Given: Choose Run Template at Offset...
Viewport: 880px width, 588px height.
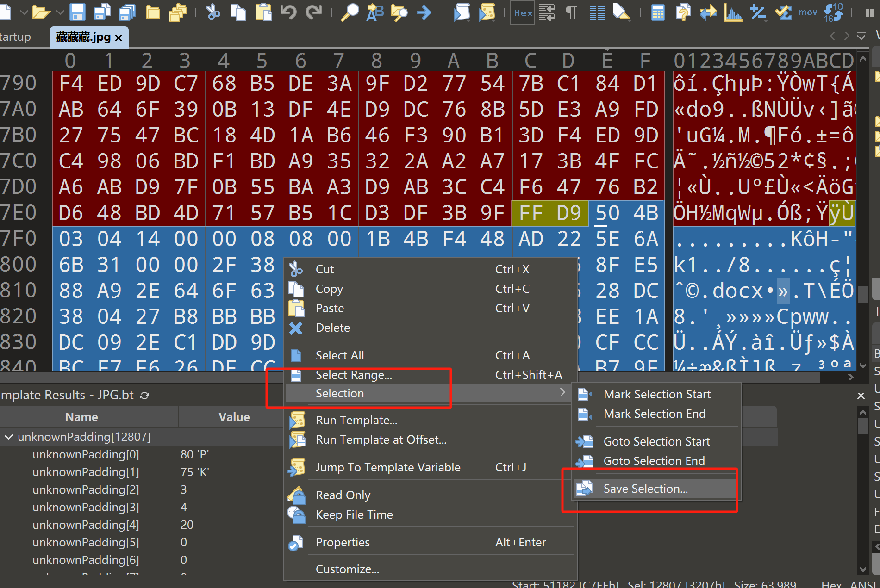Looking at the screenshot, I should point(431,439).
